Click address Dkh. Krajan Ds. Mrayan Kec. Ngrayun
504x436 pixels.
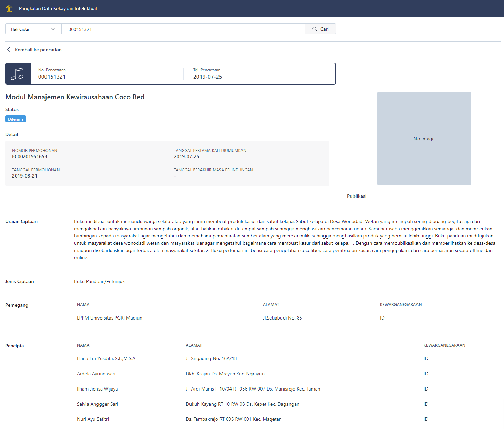click(225, 374)
